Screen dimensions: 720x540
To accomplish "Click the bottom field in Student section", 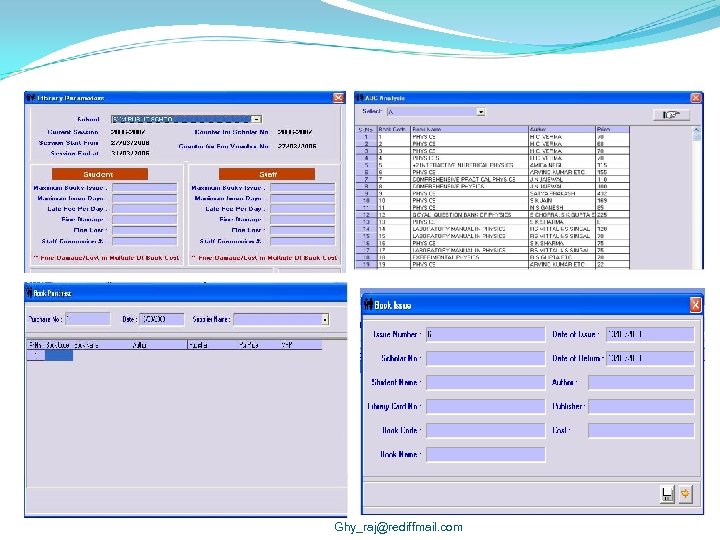I will pyautogui.click(x=145, y=241).
